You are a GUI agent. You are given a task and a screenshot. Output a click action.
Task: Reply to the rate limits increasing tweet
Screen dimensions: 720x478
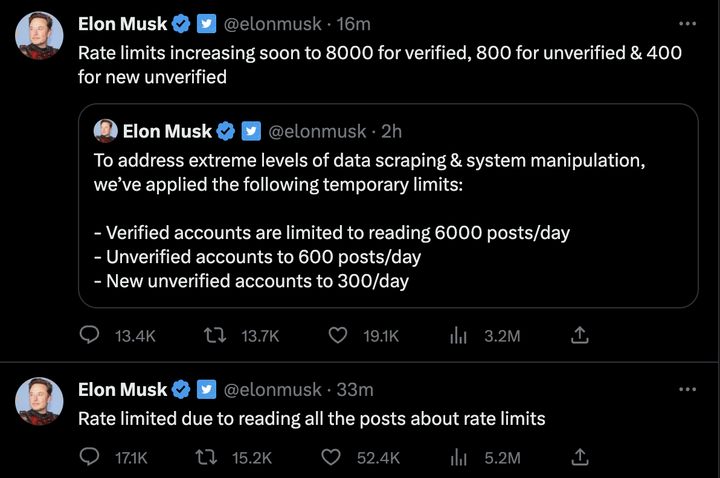pos(89,337)
